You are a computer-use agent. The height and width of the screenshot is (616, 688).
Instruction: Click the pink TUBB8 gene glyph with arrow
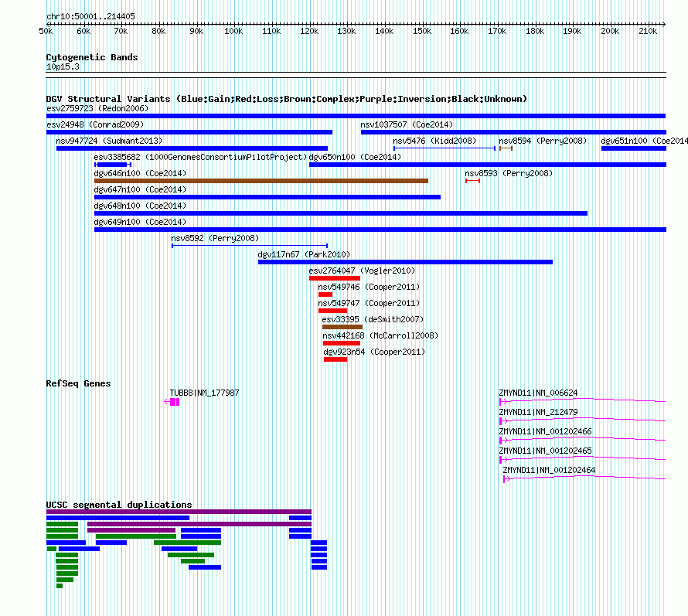point(172,402)
